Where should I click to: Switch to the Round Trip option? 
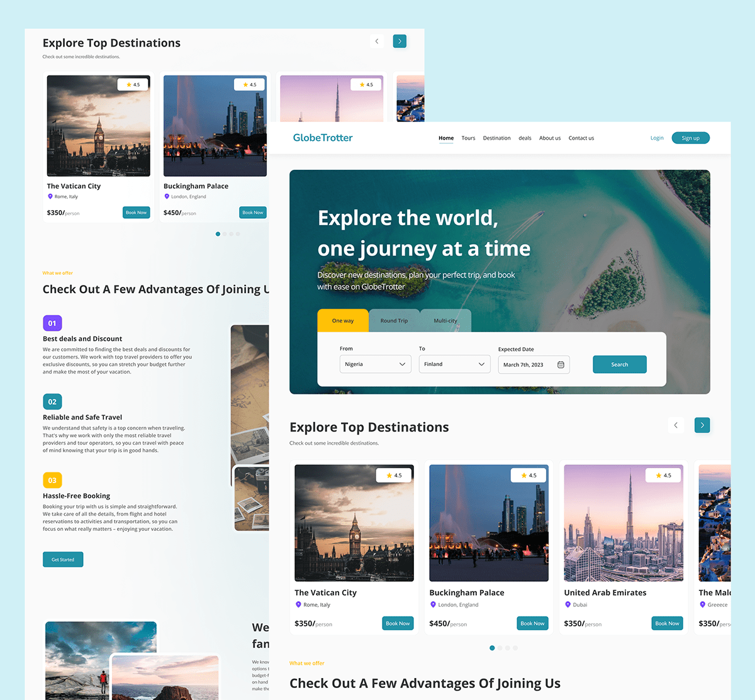[394, 320]
